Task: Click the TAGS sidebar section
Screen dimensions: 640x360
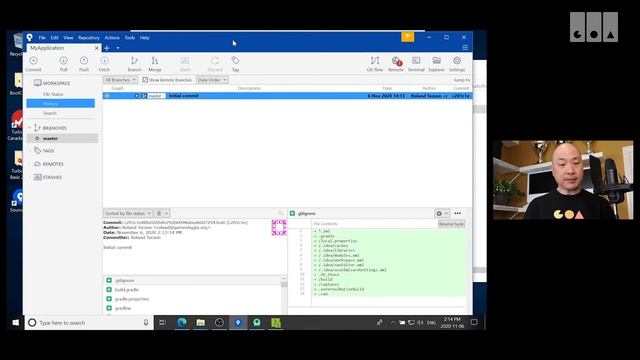Action: tap(48, 151)
